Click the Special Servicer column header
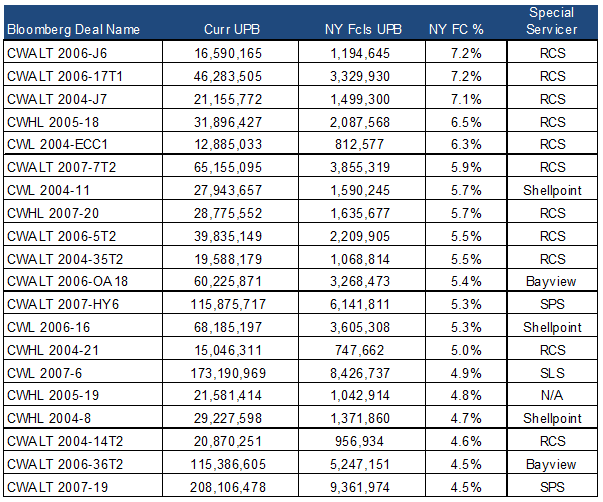Screen dimensions: 603x502 tap(554, 21)
